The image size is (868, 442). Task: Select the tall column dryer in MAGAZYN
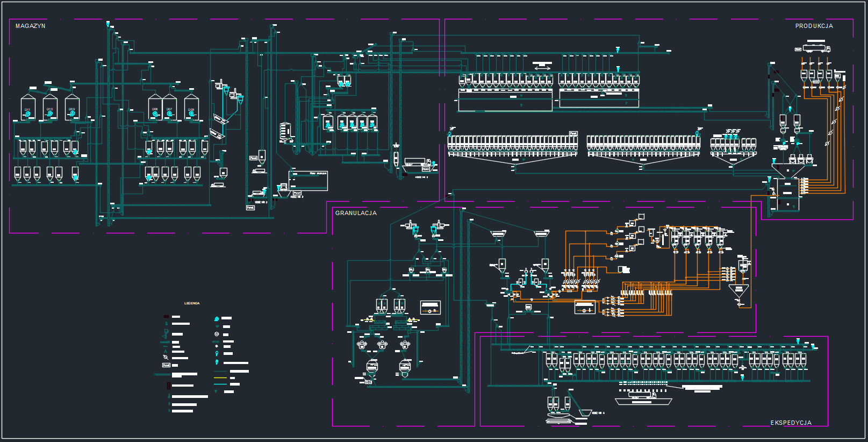pyautogui.click(x=285, y=132)
